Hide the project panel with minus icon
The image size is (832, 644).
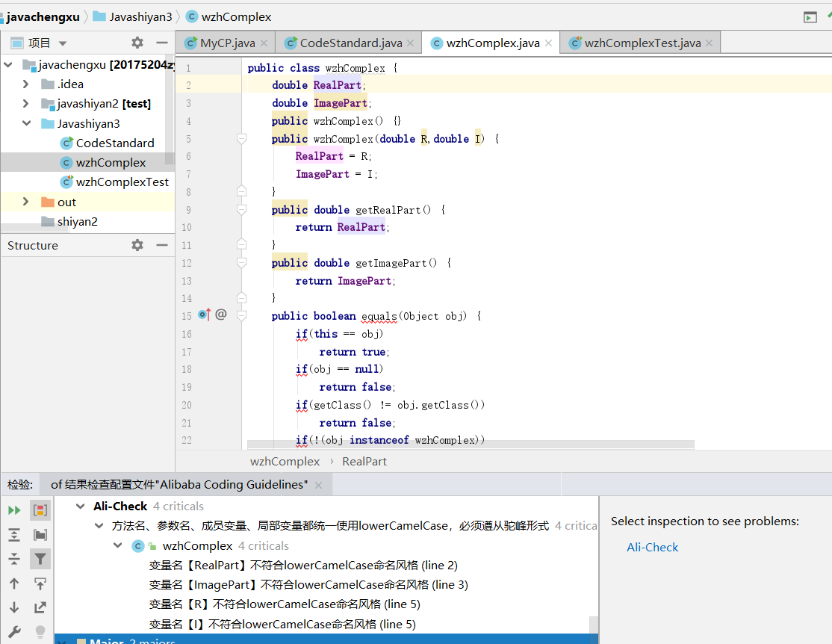pyautogui.click(x=162, y=43)
